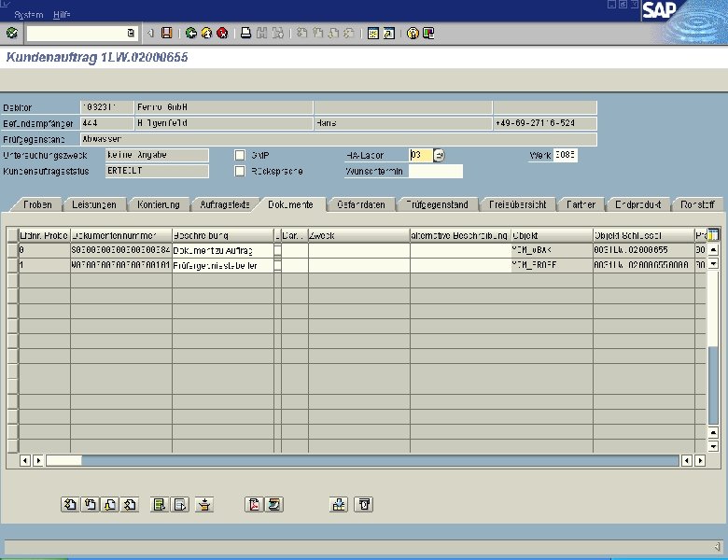Open the Customize Local Layout icon
The height and width of the screenshot is (560, 728).
pos(428,33)
